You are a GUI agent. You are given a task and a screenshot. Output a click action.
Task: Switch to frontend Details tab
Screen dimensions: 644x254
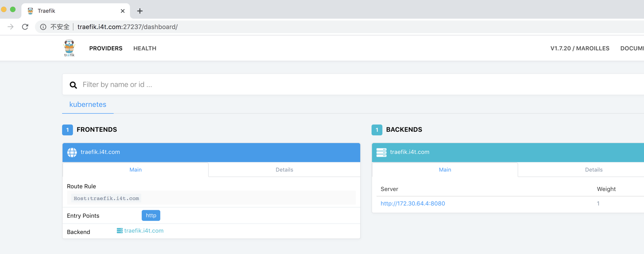(284, 170)
